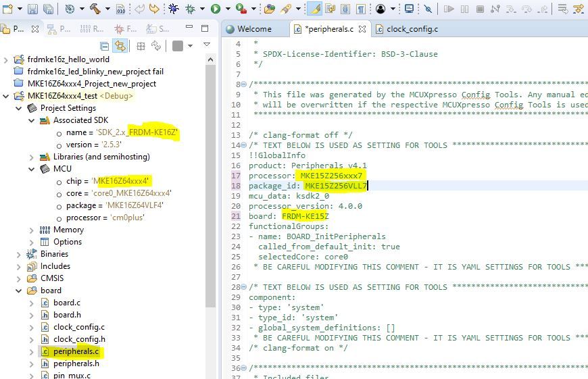Image resolution: width=588 pixels, height=379 pixels.
Task: Expand the Memory node
Action: click(x=32, y=230)
